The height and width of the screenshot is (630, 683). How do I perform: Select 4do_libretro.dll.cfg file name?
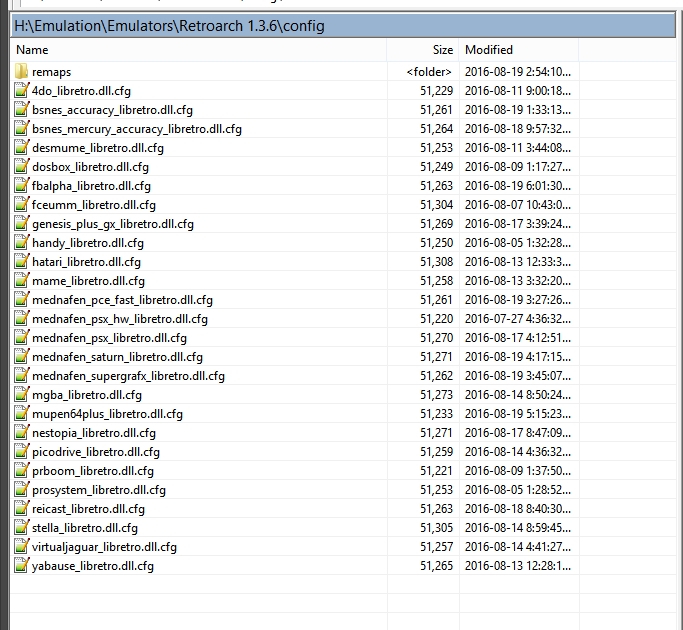[x=81, y=91]
